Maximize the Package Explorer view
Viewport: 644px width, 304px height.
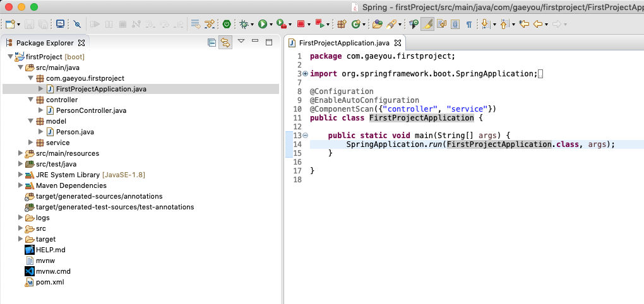click(x=269, y=42)
